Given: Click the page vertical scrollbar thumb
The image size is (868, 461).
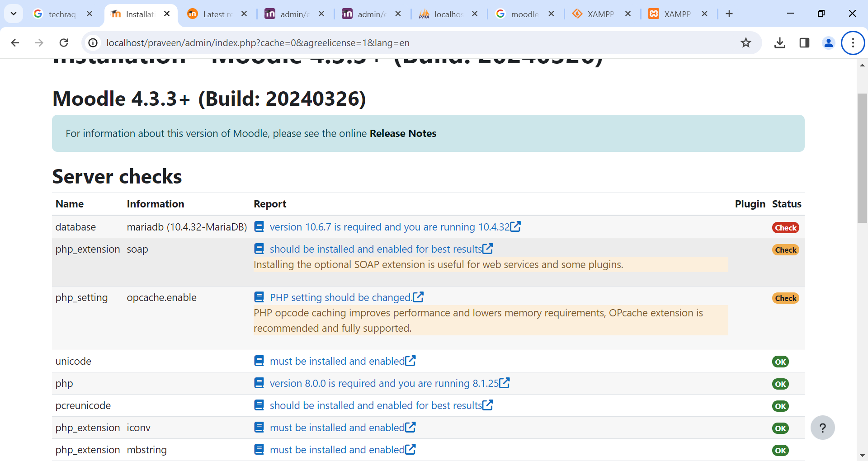Looking at the screenshot, I should [x=862, y=158].
